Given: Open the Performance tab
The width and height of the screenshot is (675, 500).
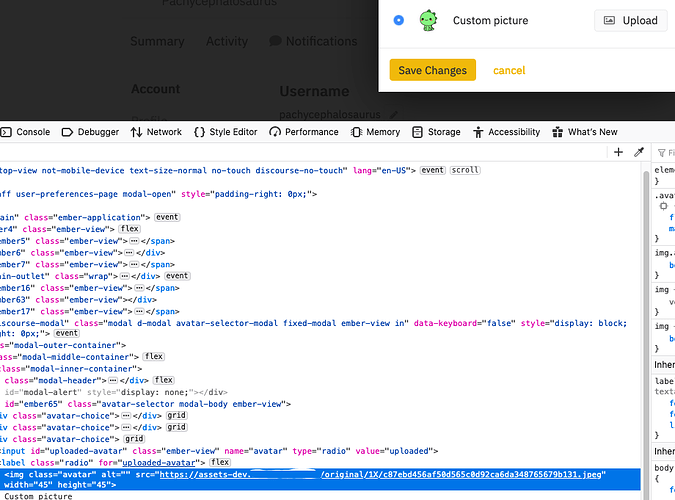Looking at the screenshot, I should pos(304,132).
